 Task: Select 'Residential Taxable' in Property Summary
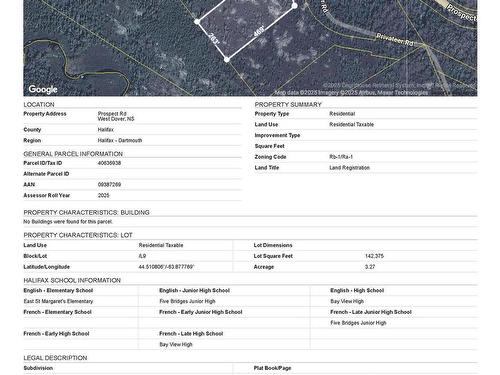pos(351,124)
